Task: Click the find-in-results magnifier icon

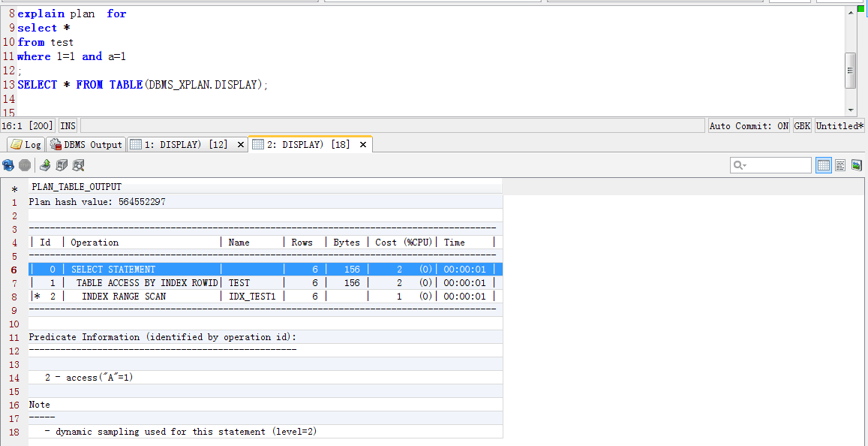Action: coord(78,165)
